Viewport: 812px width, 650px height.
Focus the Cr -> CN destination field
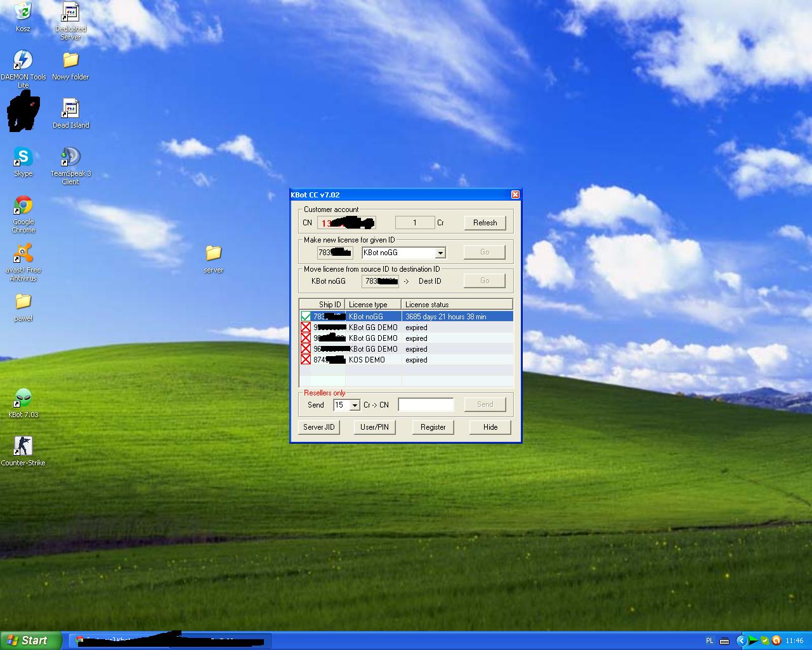[x=426, y=405]
